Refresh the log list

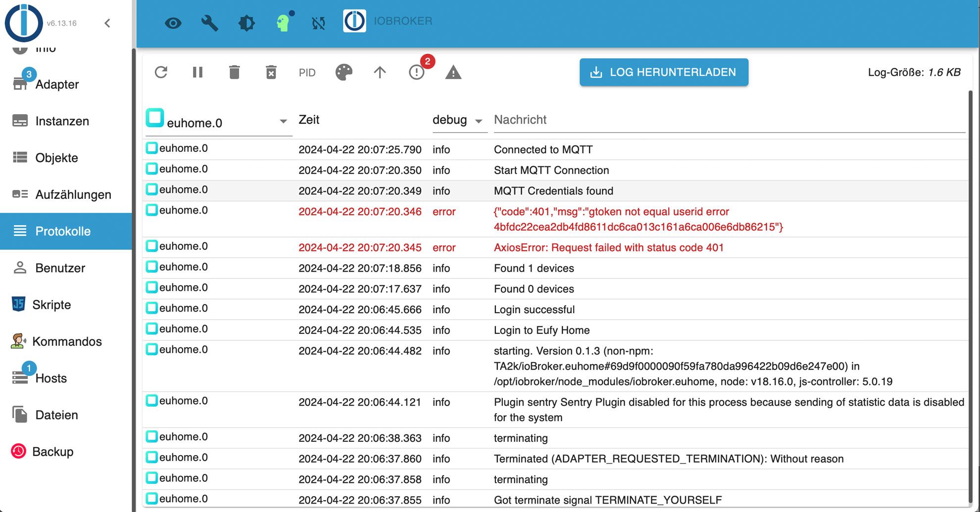pos(161,72)
